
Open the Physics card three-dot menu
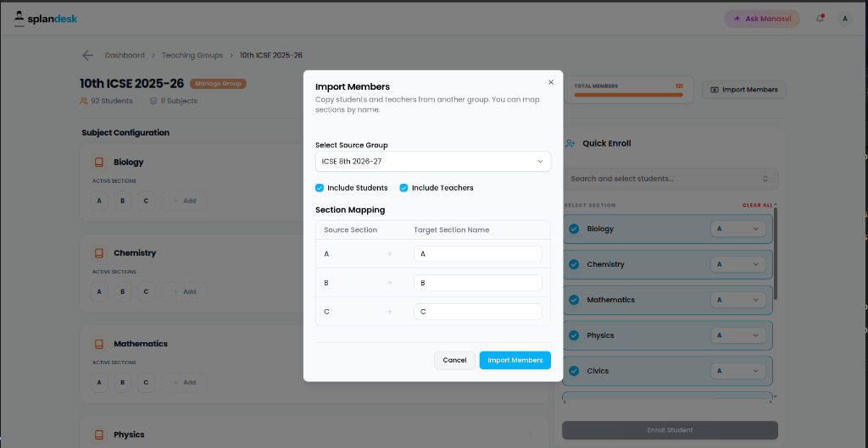click(531, 434)
